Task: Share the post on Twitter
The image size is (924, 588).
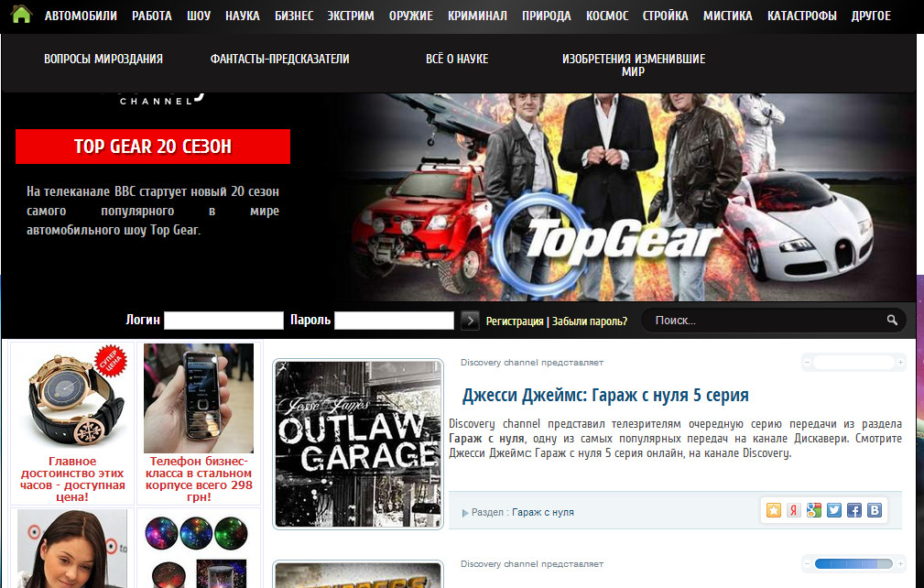Action: point(834,511)
